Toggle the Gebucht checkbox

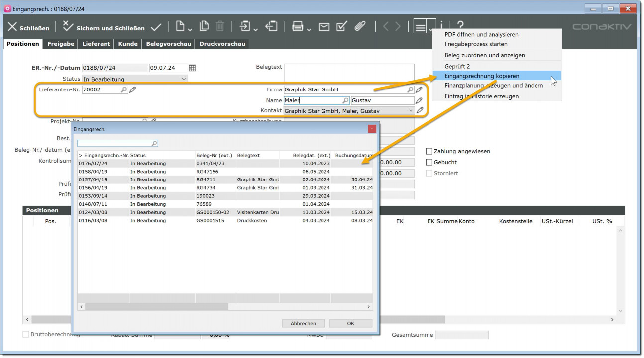[429, 162]
